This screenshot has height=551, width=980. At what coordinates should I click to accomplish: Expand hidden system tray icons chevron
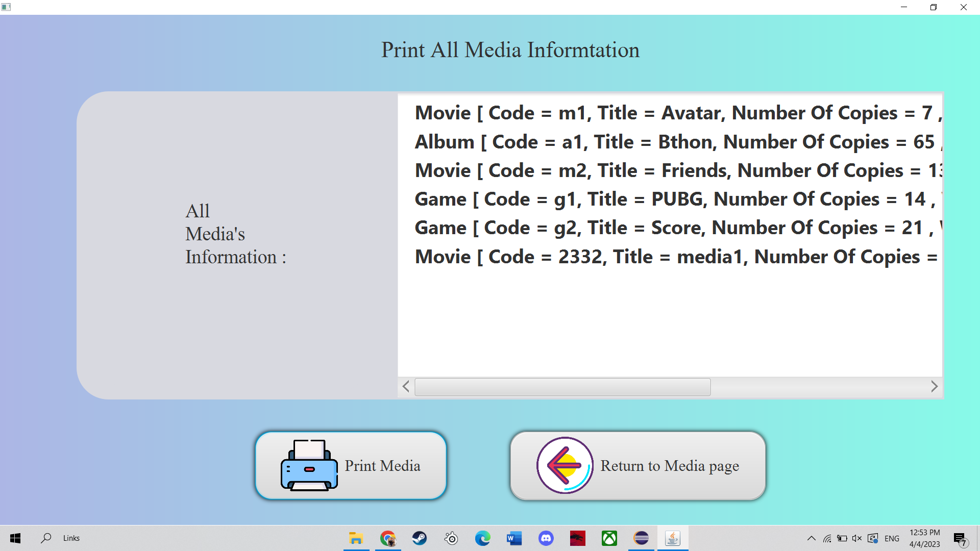click(x=811, y=538)
